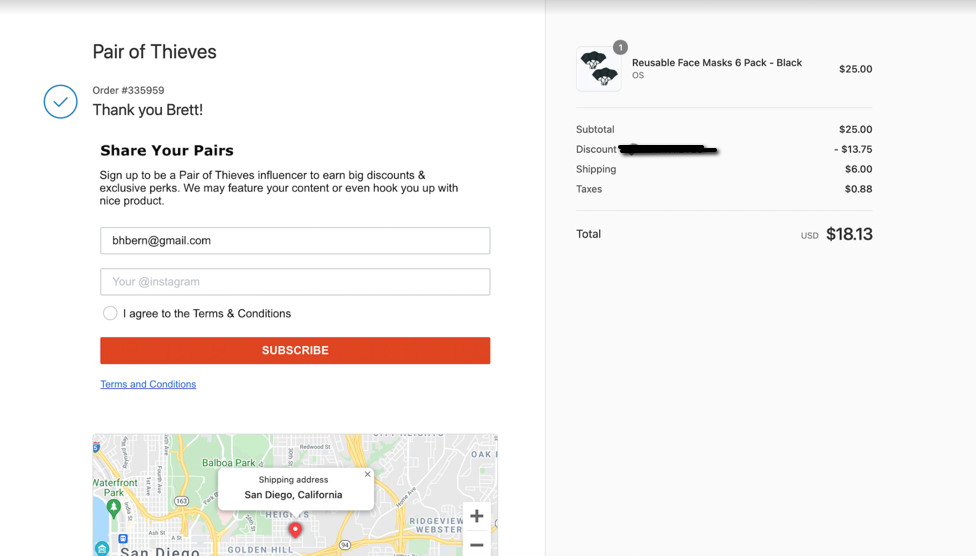Click the SUBSCRIBE button
This screenshot has height=556, width=976.
coord(295,351)
